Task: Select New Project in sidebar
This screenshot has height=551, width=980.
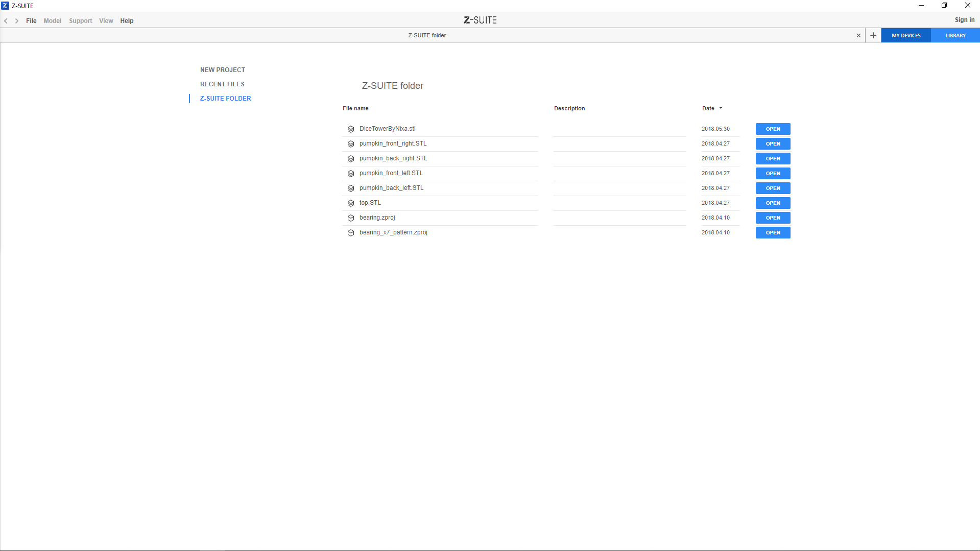Action: pyautogui.click(x=223, y=70)
